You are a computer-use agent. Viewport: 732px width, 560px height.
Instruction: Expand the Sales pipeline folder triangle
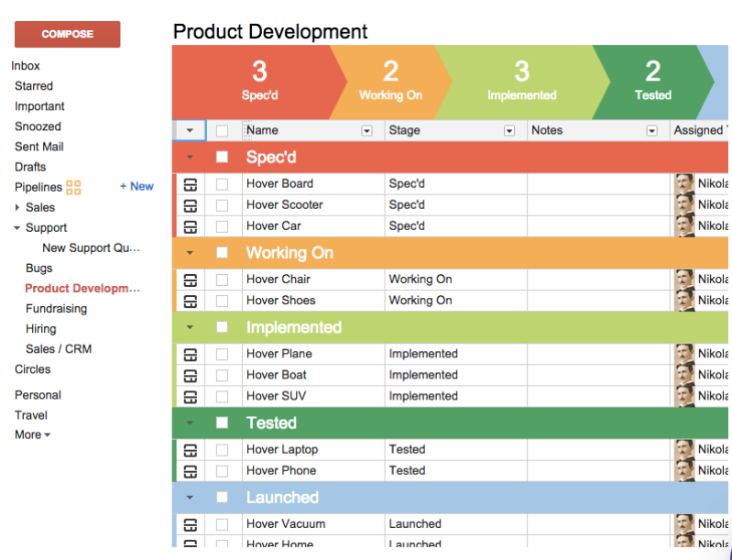click(x=17, y=208)
